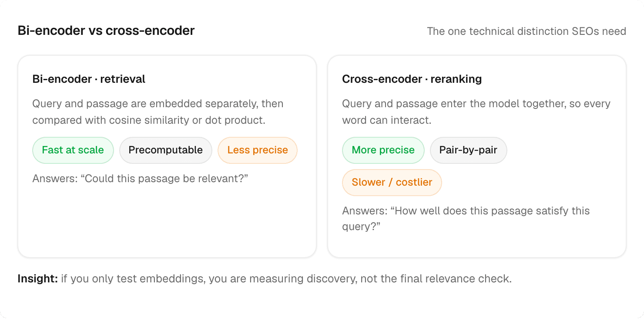Click the word 'retrieval' in left card heading
Screen dimensions: 644x319
click(123, 79)
